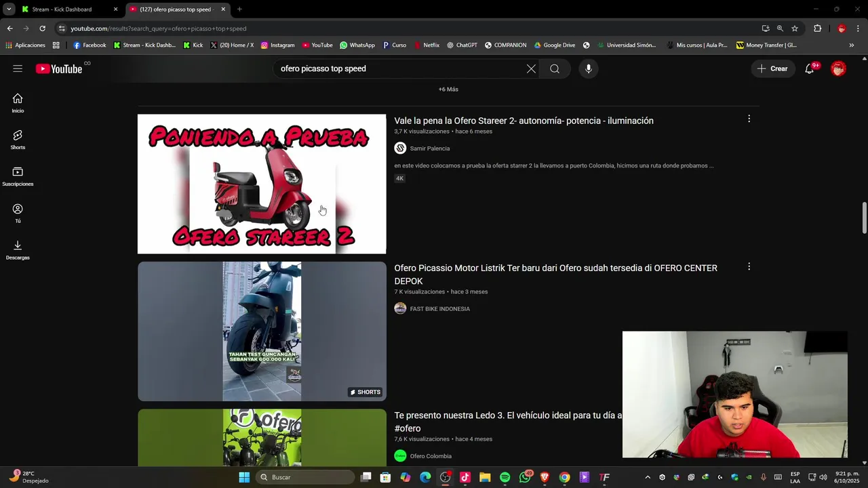This screenshot has height=488, width=868.
Task: Open Descargas in the sidebar
Action: pyautogui.click(x=18, y=250)
